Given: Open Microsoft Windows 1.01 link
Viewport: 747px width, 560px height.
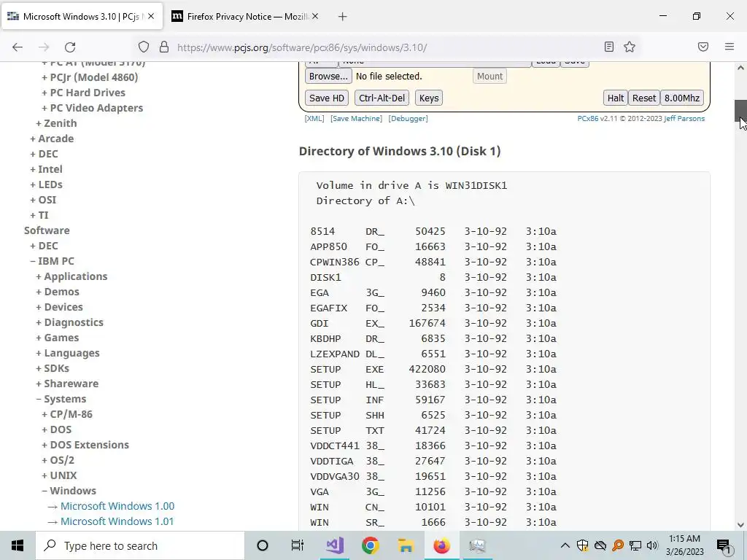Looking at the screenshot, I should click(x=117, y=521).
